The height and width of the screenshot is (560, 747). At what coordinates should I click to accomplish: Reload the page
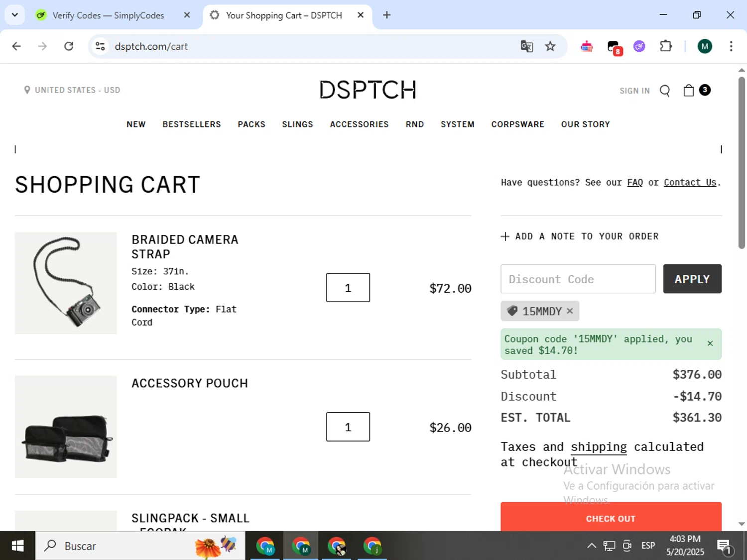[x=69, y=46]
